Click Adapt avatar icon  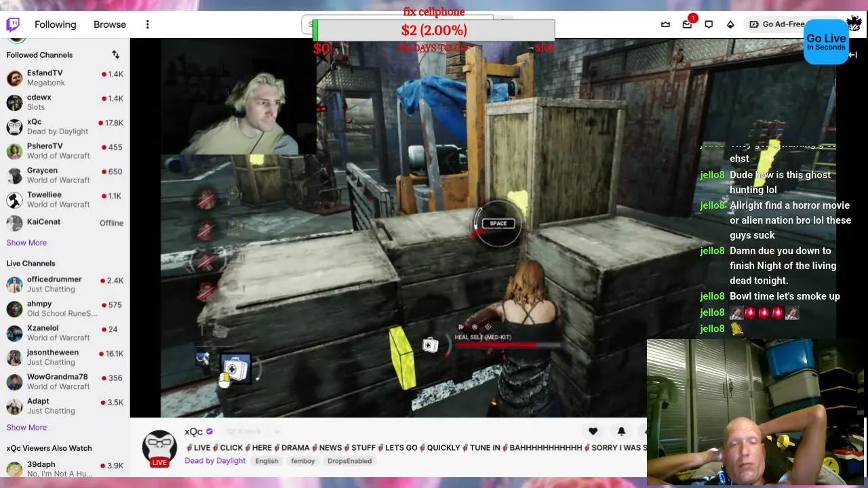(14, 407)
